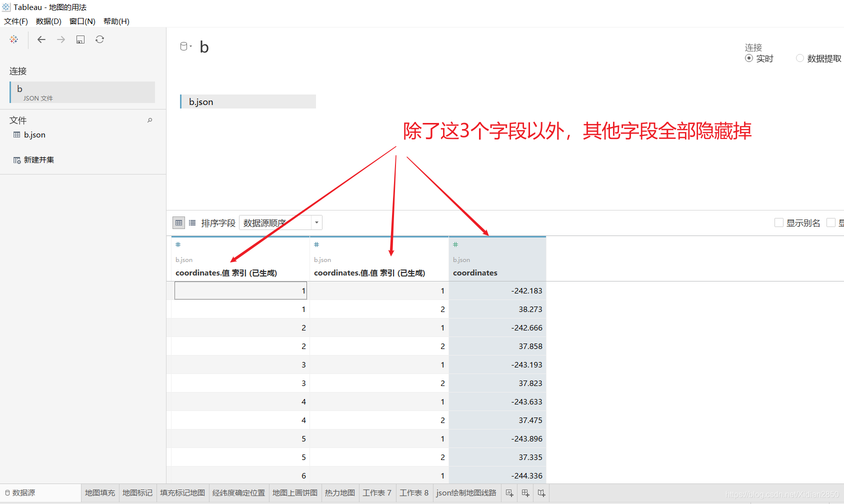Click the cell with value 37.475

point(497,420)
